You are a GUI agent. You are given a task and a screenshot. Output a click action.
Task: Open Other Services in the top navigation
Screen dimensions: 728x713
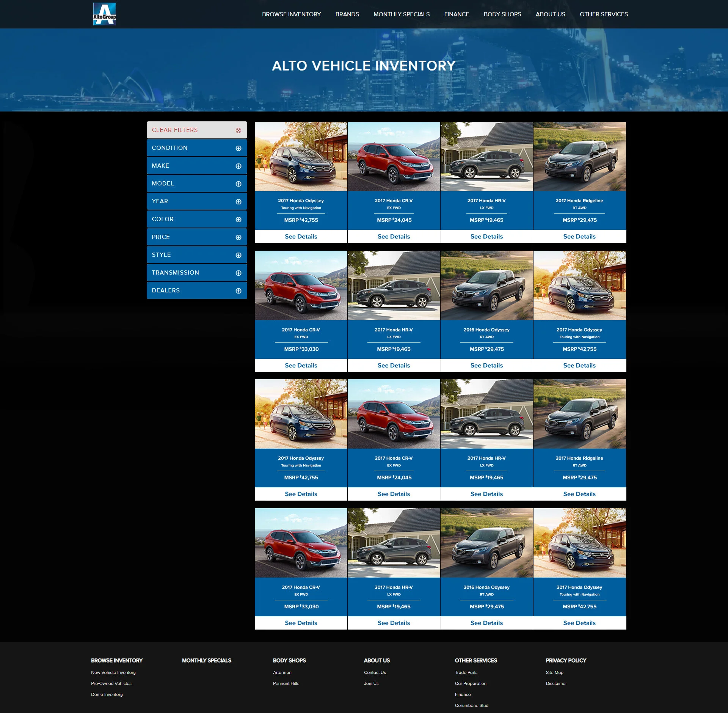point(604,14)
